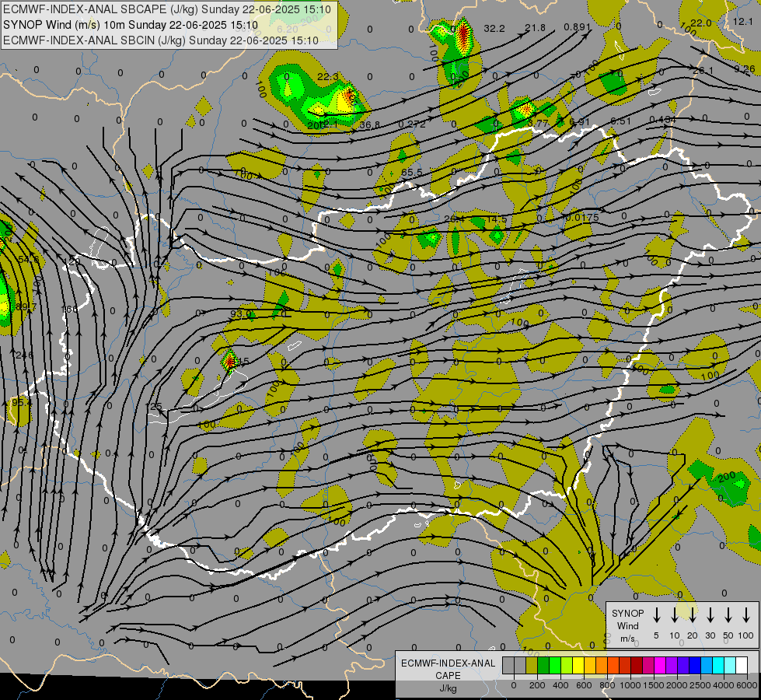Select the dark green swatch in the CAPE legend

pyautogui.click(x=543, y=665)
